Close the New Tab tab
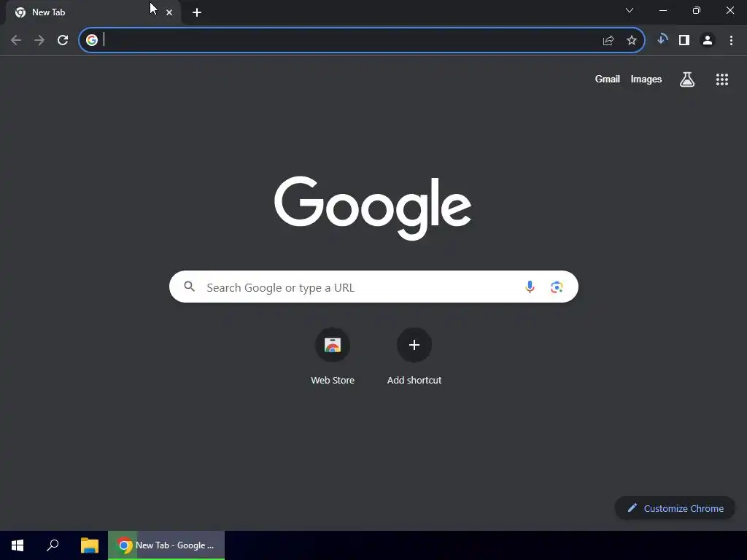747x560 pixels. point(169,12)
